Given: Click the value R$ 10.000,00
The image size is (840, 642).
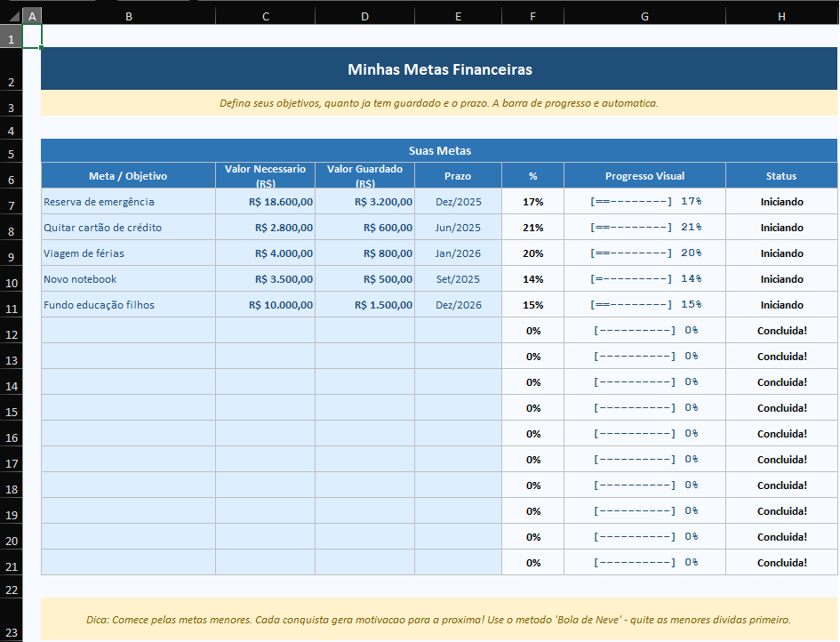Looking at the screenshot, I should tap(265, 304).
